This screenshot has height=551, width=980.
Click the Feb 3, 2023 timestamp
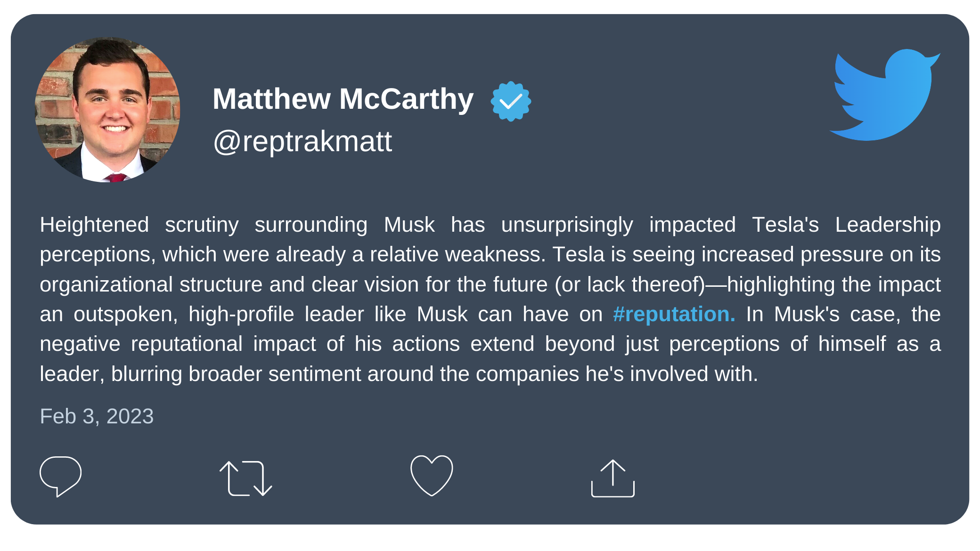(97, 416)
